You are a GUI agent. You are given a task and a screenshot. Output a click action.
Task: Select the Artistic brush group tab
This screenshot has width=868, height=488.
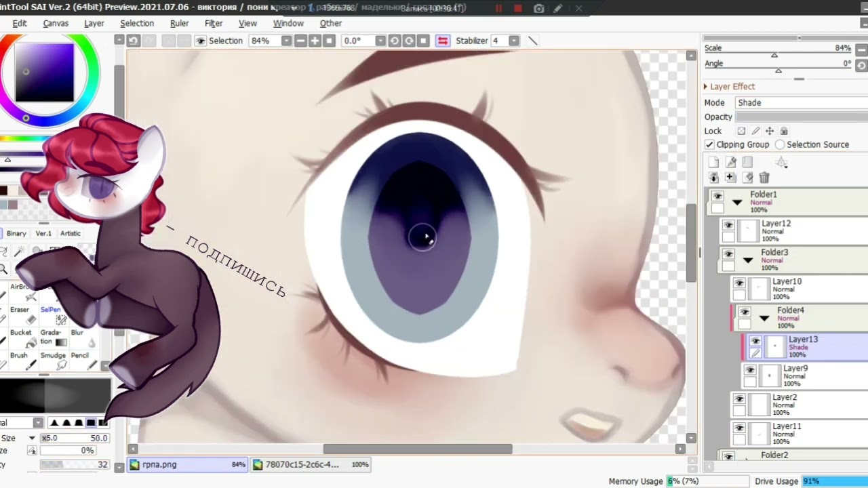tap(71, 233)
